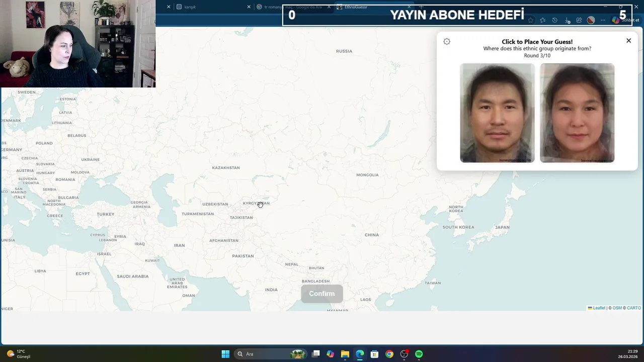Open the Copilot Sohbet et button
The width and height of the screenshot is (644, 362).
625,20
